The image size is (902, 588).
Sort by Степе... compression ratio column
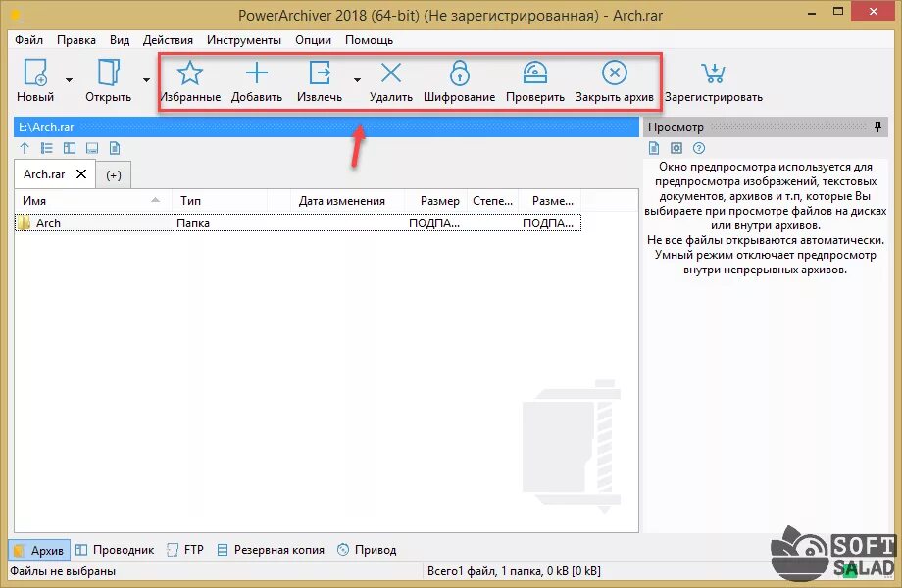pyautogui.click(x=492, y=201)
